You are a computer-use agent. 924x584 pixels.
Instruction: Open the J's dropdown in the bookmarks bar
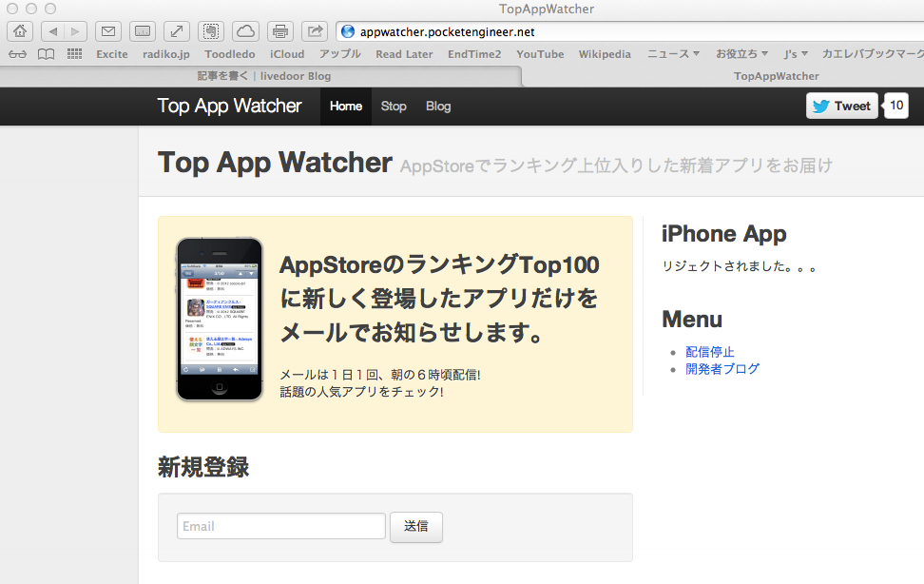[795, 54]
